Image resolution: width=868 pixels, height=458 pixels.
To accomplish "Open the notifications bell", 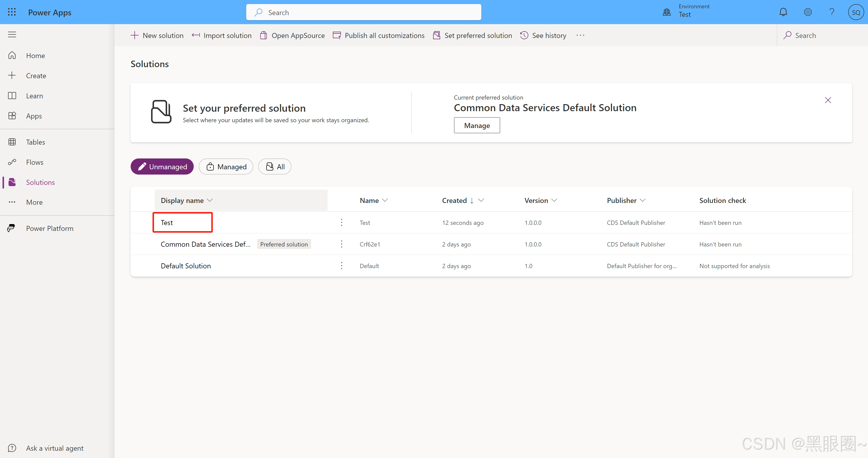I will 783,12.
